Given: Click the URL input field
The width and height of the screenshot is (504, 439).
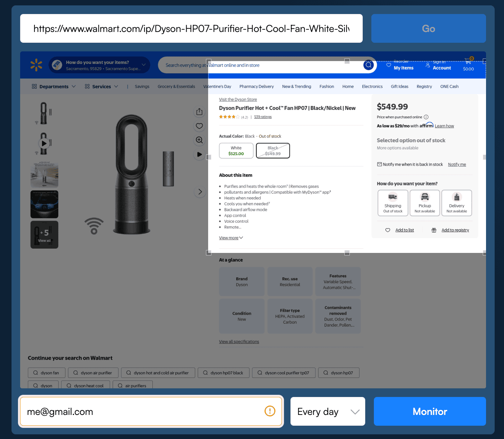Looking at the screenshot, I should [x=191, y=28].
